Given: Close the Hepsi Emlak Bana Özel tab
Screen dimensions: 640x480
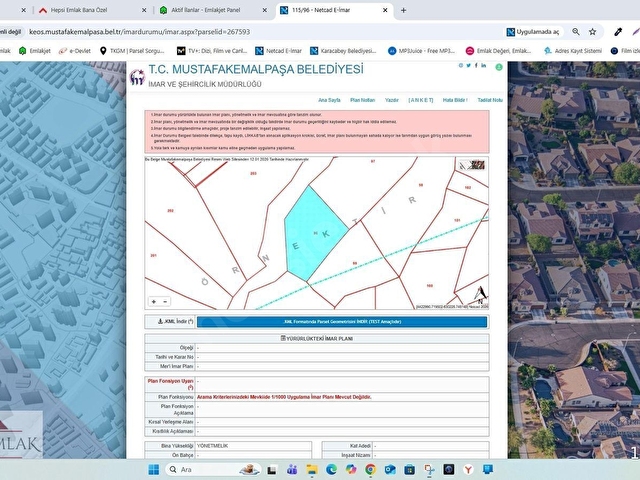Looking at the screenshot, I should [x=144, y=10].
